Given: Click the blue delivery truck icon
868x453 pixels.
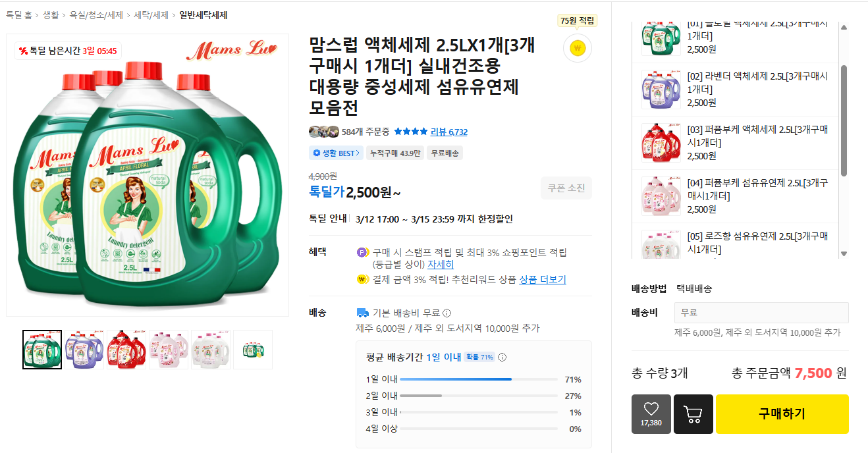Looking at the screenshot, I should (x=362, y=313).
